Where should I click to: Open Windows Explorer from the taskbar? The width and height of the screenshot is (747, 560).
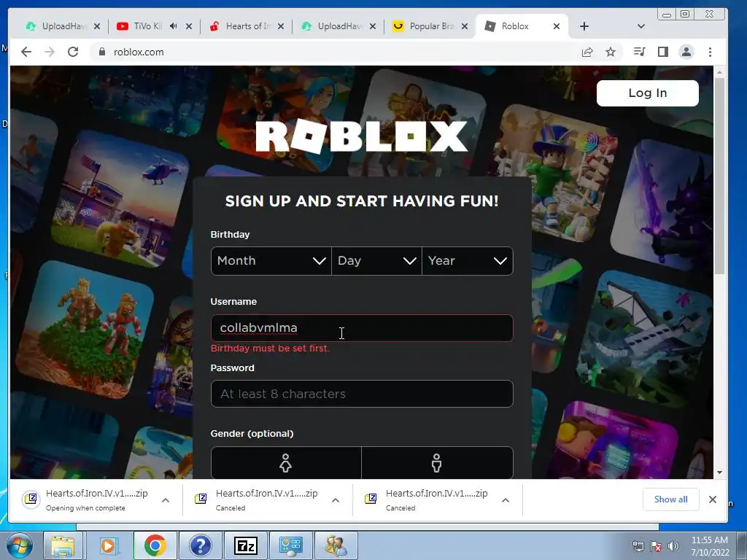(x=63, y=545)
